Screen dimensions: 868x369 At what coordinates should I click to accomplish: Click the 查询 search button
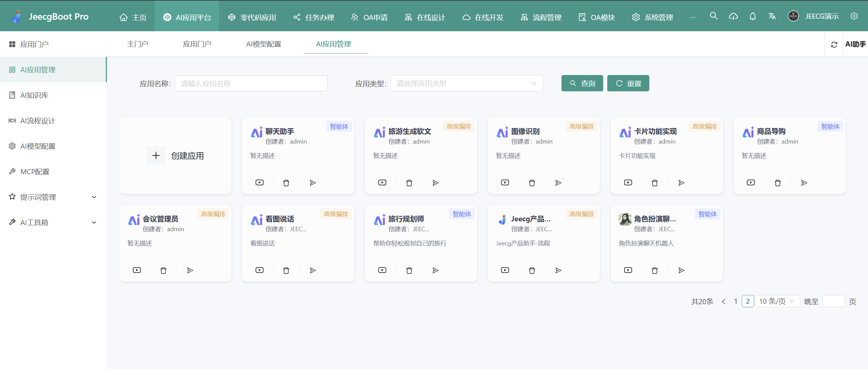tap(582, 84)
